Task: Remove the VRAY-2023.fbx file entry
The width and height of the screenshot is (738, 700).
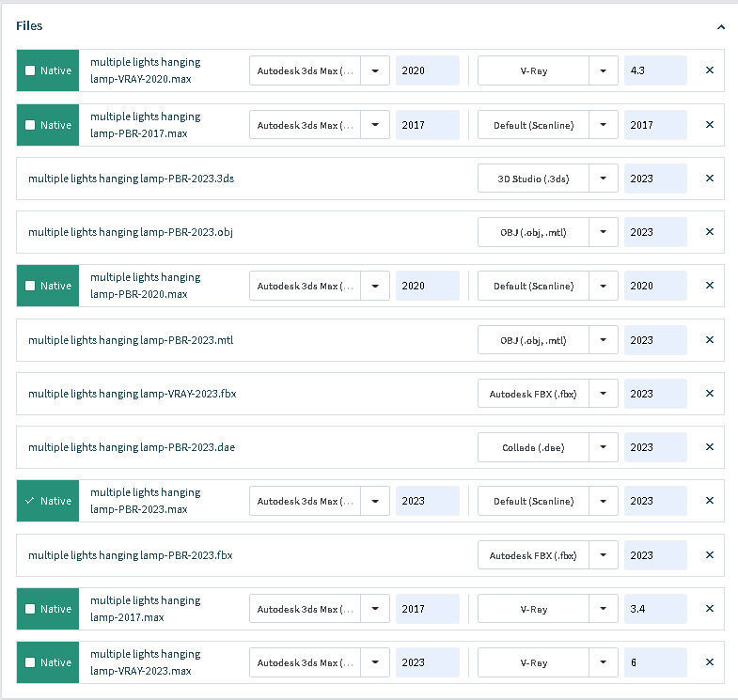Action: pyautogui.click(x=710, y=394)
